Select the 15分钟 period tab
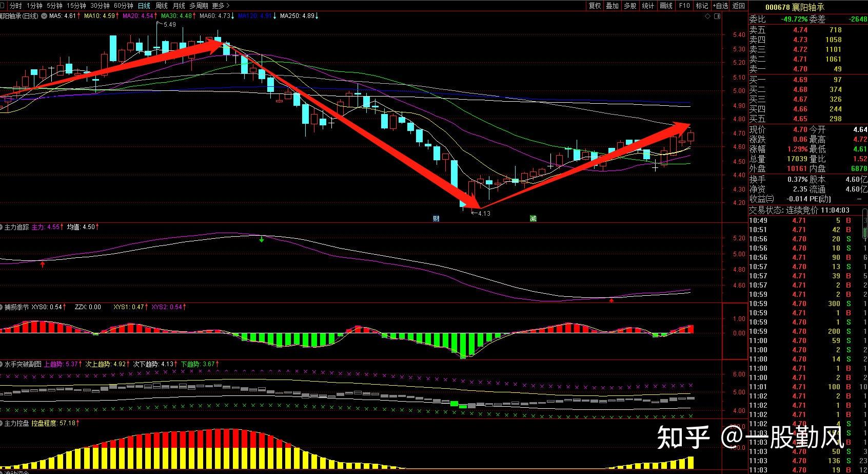This screenshot has width=868, height=474. click(76, 6)
